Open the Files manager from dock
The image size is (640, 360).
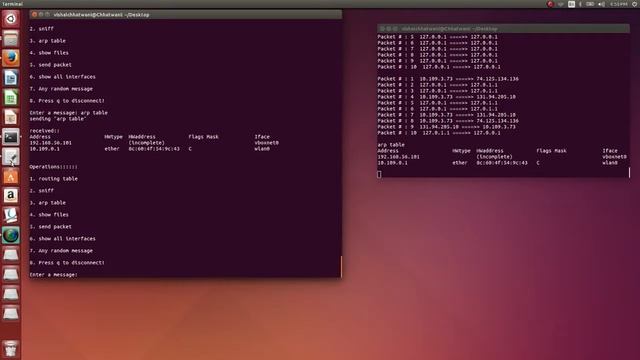point(11,39)
